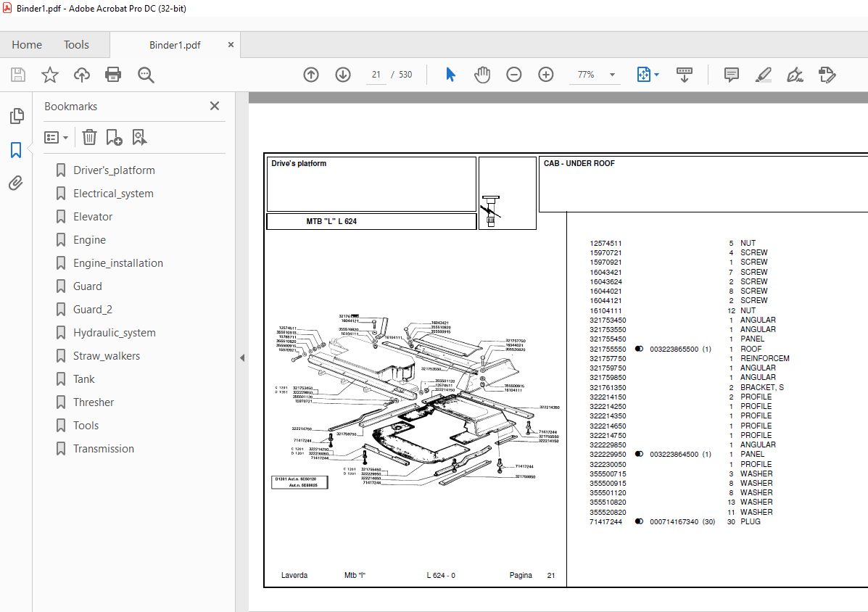This screenshot has height=612, width=868.
Task: Go to next page arrow
Action: 343,75
